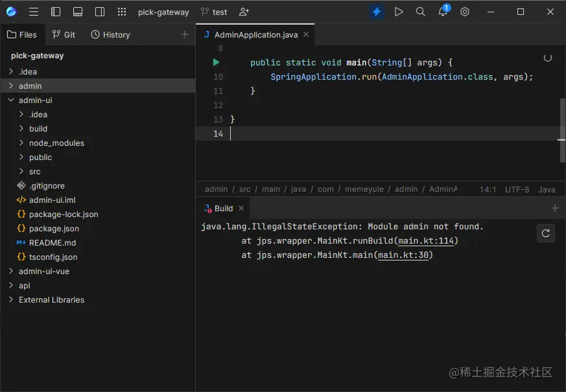Viewport: 566px width, 392px height.
Task: Open settings hexagon icon
Action: point(465,12)
